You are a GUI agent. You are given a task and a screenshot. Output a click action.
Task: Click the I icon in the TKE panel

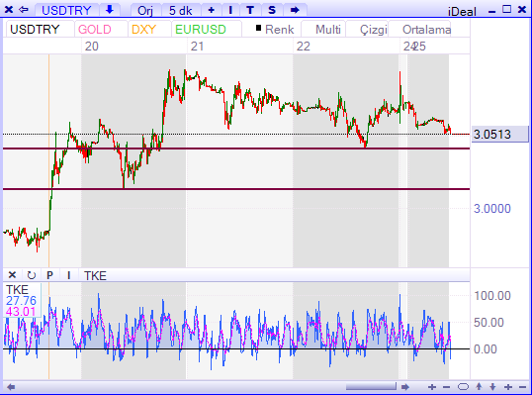[x=69, y=275]
